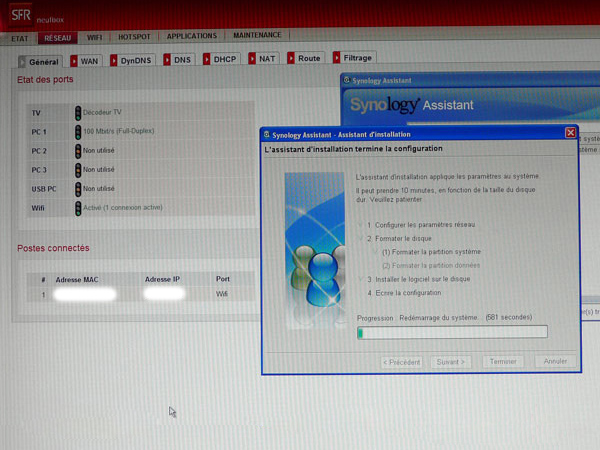Close the Assistant d'installation dialog
This screenshot has width=600, height=450.
click(570, 132)
